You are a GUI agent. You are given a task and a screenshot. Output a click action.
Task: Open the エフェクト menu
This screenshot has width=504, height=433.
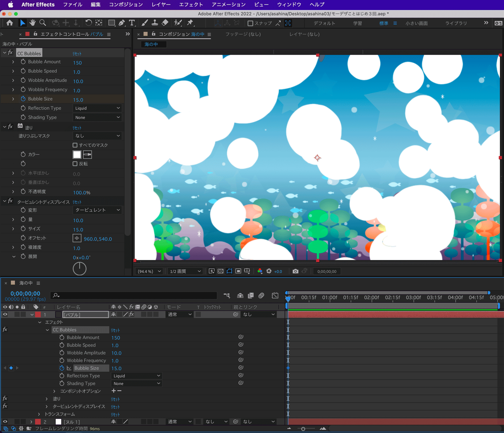point(191,4)
